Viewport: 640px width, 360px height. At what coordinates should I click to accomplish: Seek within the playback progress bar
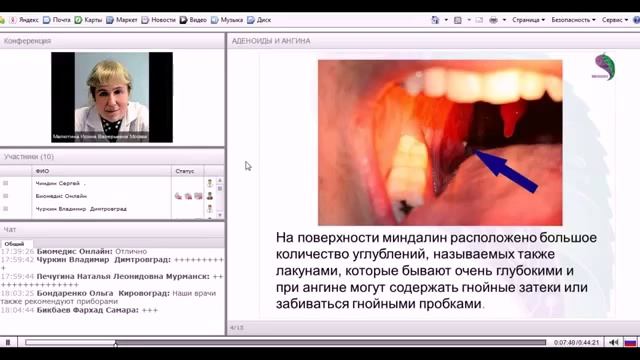point(285,342)
